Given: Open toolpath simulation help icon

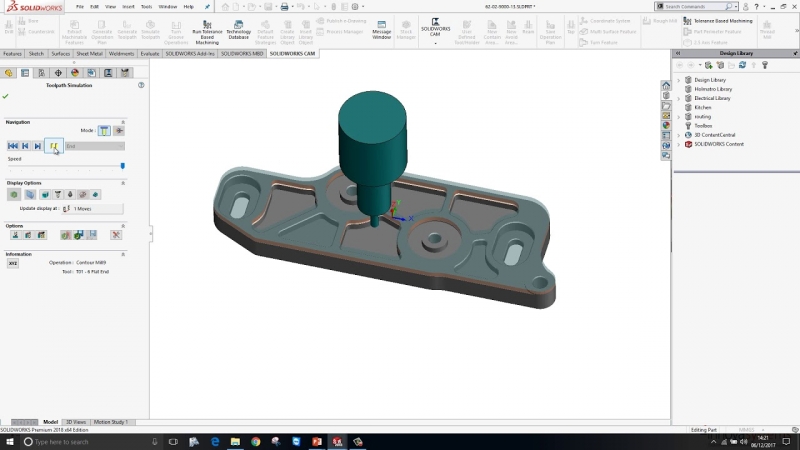Looking at the screenshot, I should (x=141, y=86).
